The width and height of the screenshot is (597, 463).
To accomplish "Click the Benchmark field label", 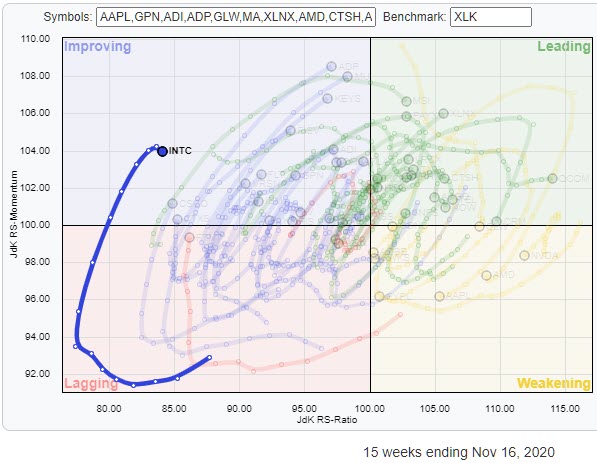I will tap(415, 17).
